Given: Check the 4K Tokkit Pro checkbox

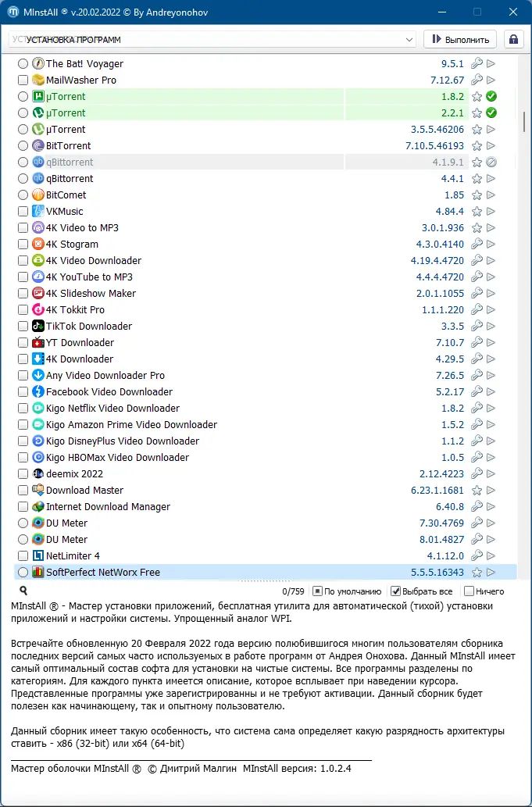Looking at the screenshot, I should 23,310.
